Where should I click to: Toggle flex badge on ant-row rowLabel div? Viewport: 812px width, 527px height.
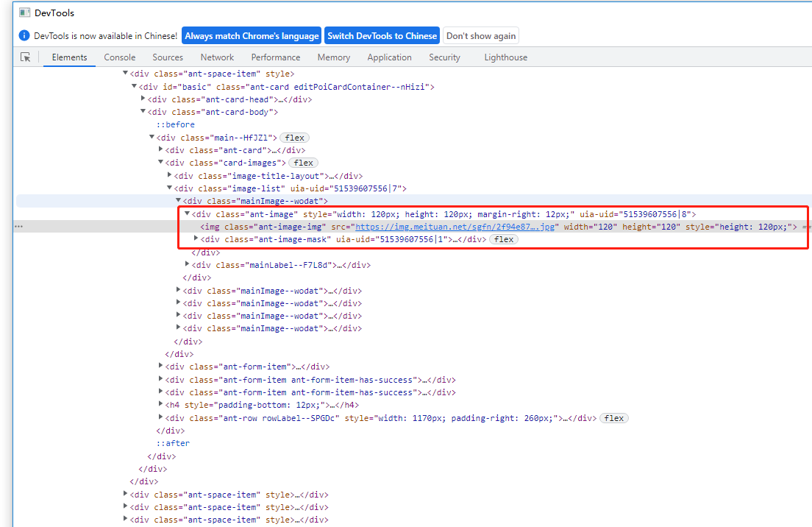pyautogui.click(x=613, y=418)
